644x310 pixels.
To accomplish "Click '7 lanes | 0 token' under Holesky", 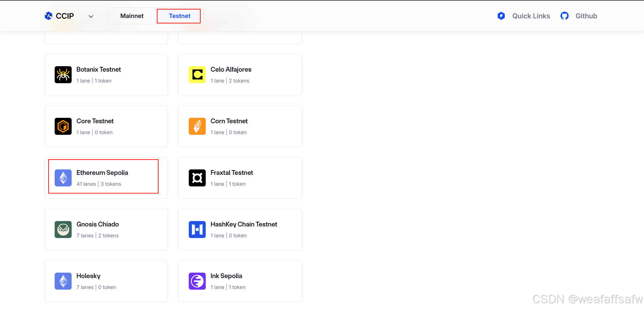I will 96,287.
